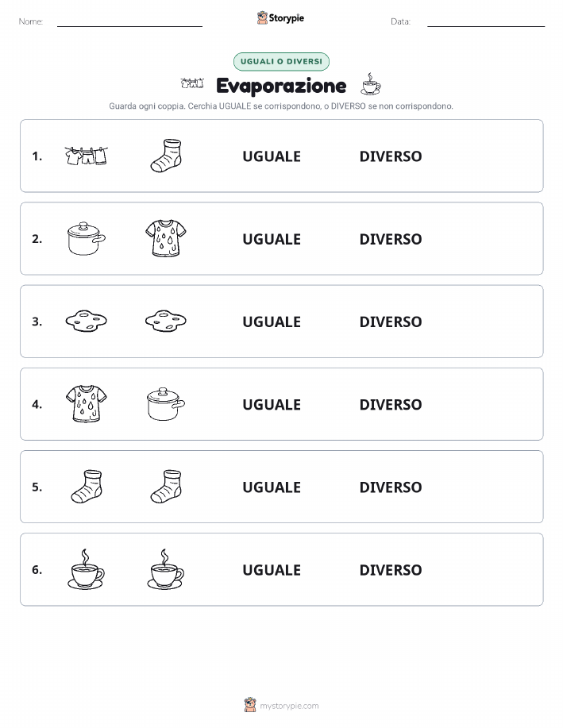Click the sock icon in row 1
Screen dimensions: 563x728
166,156
